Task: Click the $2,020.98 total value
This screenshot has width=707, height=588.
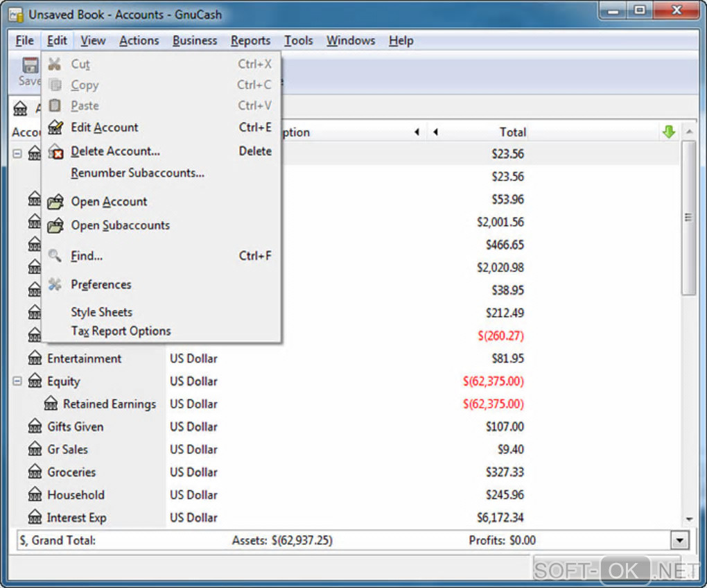Action: pyautogui.click(x=500, y=268)
